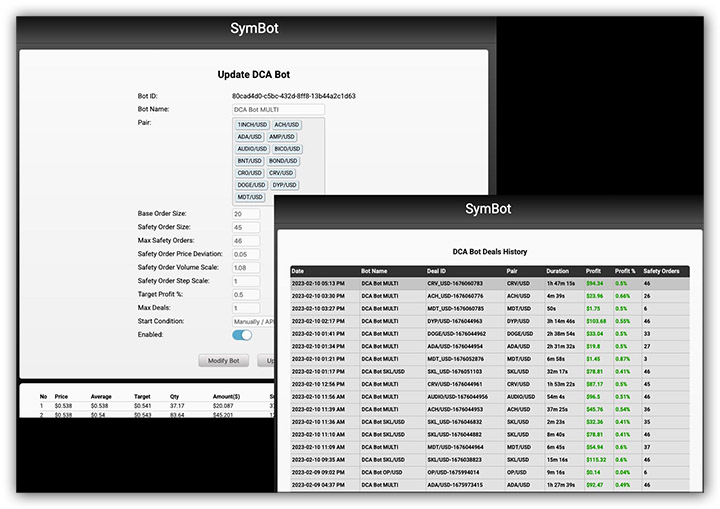Click the Amount($) column header in back window
Screen dimensions: 720x509
click(226, 396)
